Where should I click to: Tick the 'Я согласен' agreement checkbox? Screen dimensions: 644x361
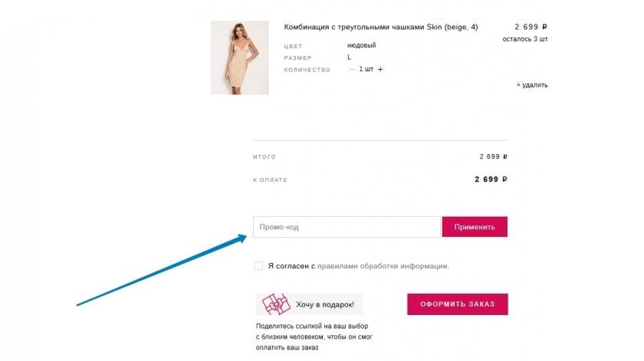[x=258, y=266]
